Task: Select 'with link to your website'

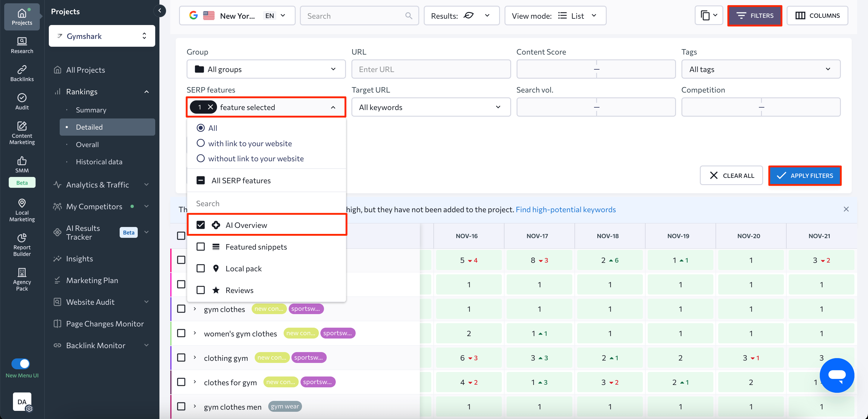Action: click(201, 143)
